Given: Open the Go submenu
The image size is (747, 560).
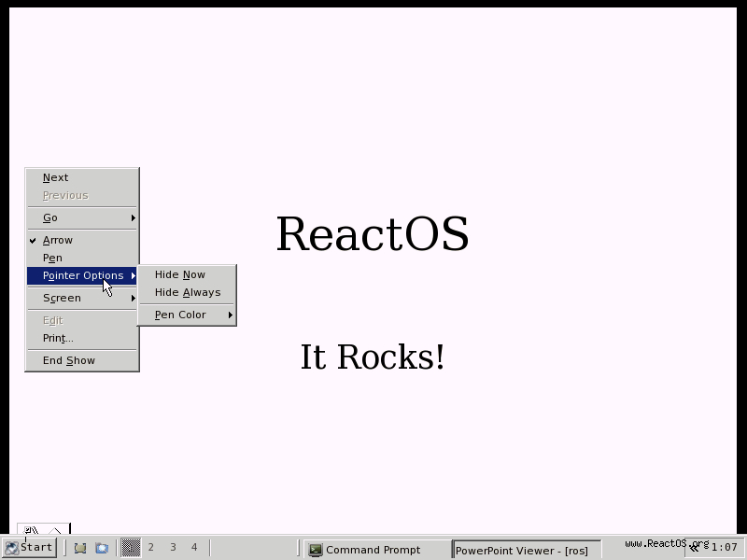Looking at the screenshot, I should tap(82, 218).
